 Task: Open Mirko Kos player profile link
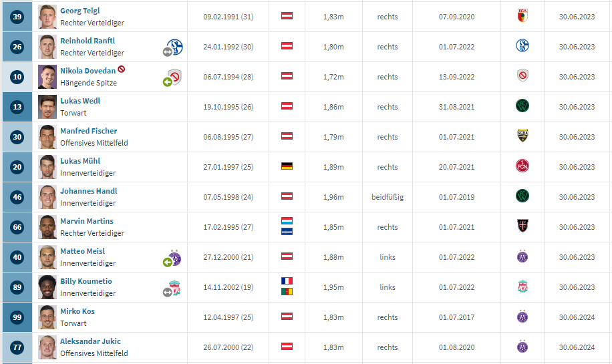78,311
